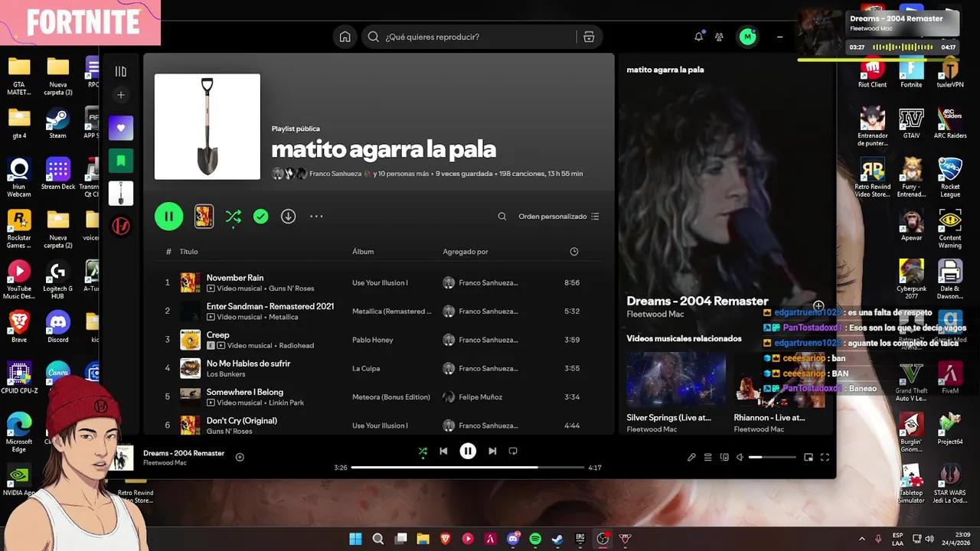Click Agregado por column header
980x551 pixels.
[465, 252]
